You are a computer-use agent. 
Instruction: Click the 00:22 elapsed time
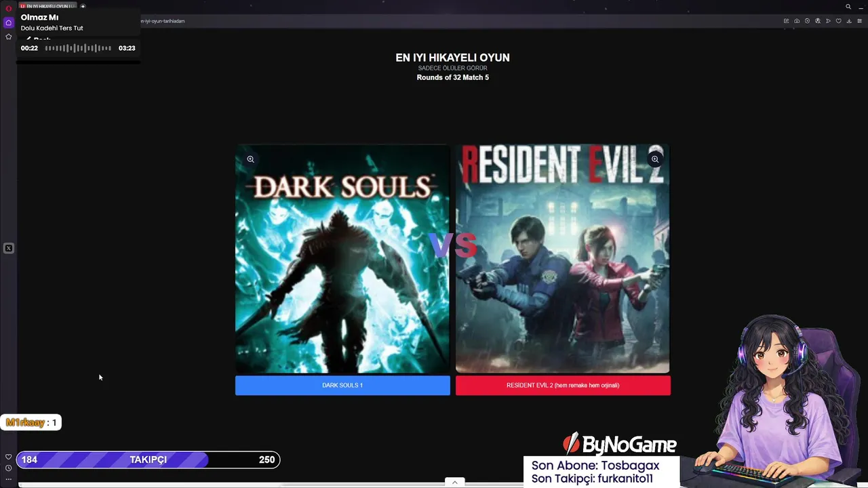[29, 48]
